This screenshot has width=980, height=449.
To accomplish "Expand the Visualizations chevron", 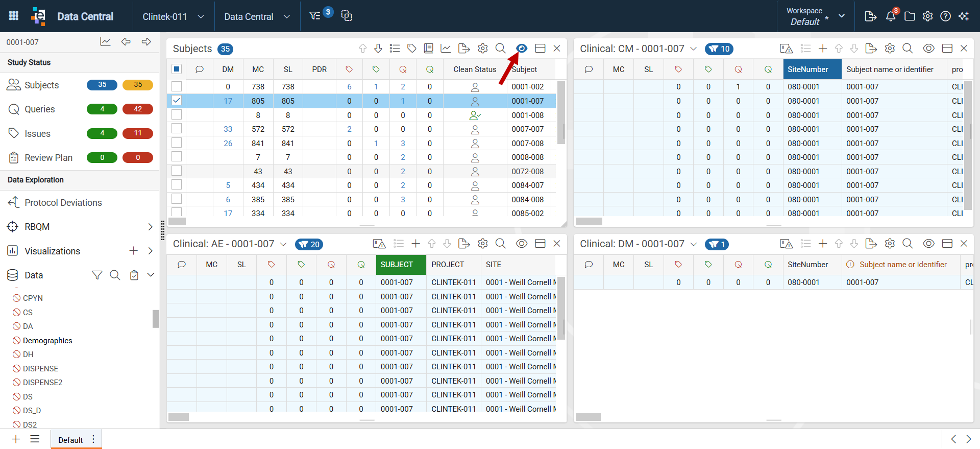I will 150,251.
